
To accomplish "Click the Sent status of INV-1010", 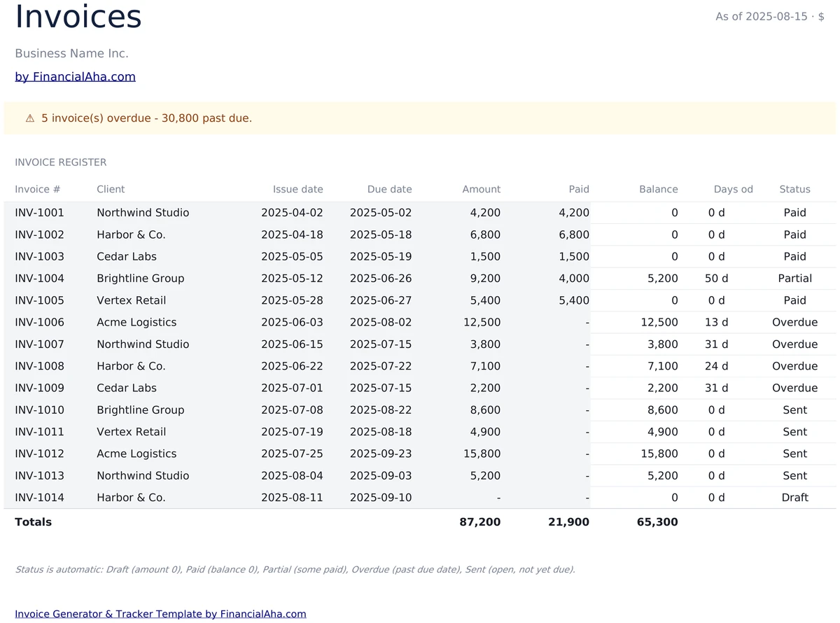I will (795, 410).
